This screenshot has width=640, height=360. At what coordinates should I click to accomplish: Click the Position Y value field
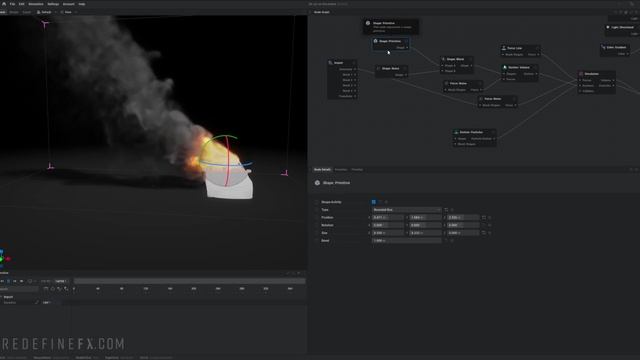[425, 218]
